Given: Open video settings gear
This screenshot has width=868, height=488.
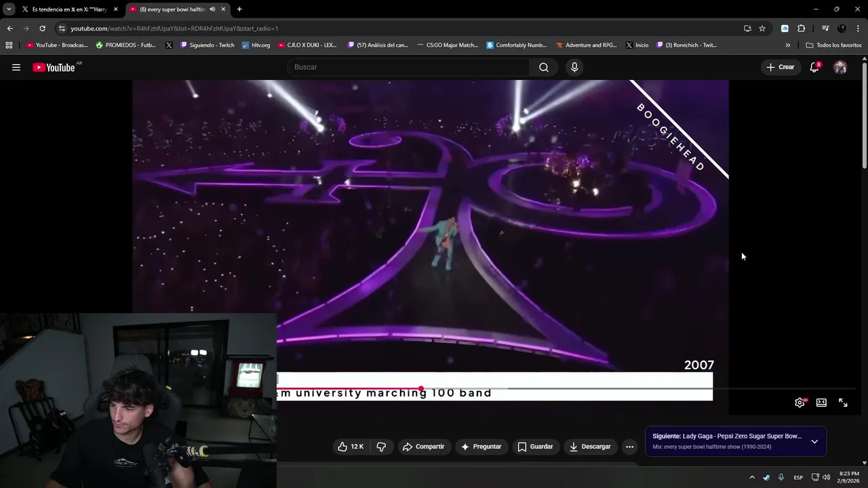Looking at the screenshot, I should (x=800, y=403).
